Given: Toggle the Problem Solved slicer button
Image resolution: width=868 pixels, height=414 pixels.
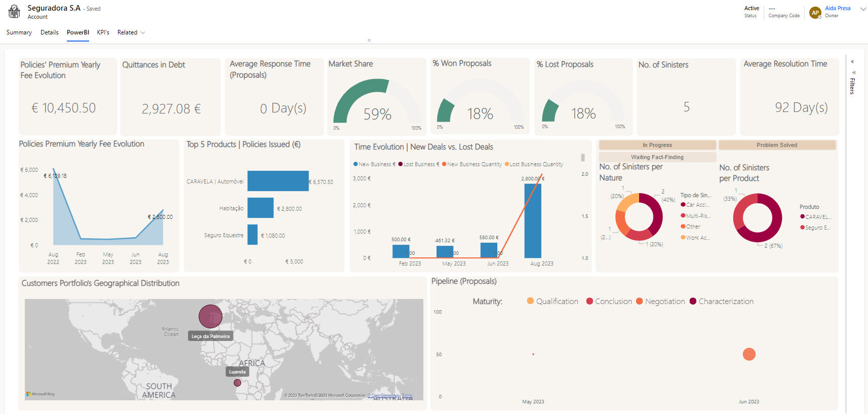Looking at the screenshot, I should (777, 145).
